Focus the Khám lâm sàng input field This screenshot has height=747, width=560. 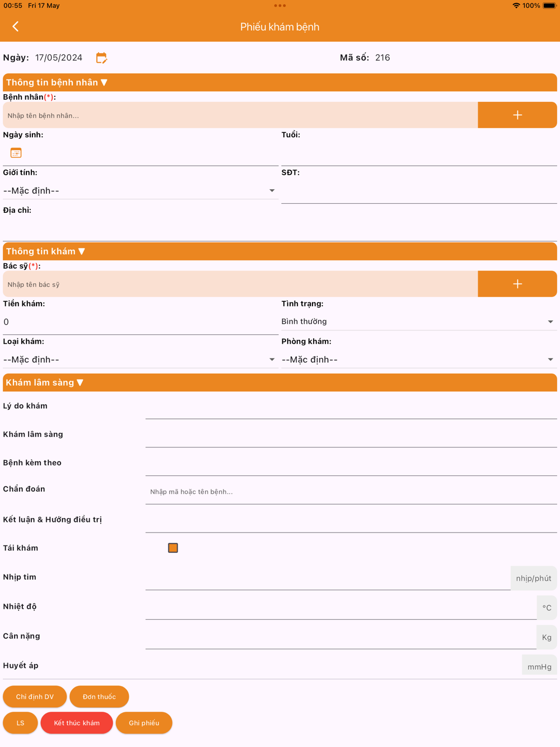point(351,435)
